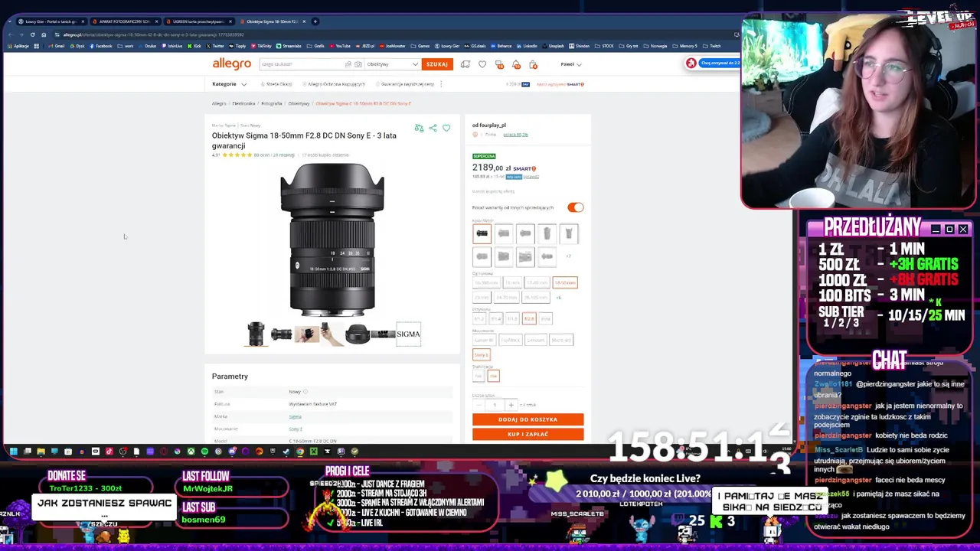The width and height of the screenshot is (980, 551).
Task: Select the Canon RF mount option
Action: (x=484, y=340)
